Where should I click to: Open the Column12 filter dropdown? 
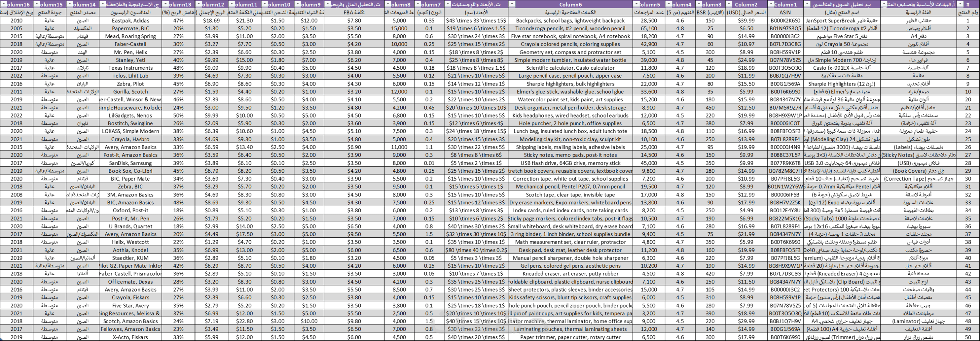(199, 4)
